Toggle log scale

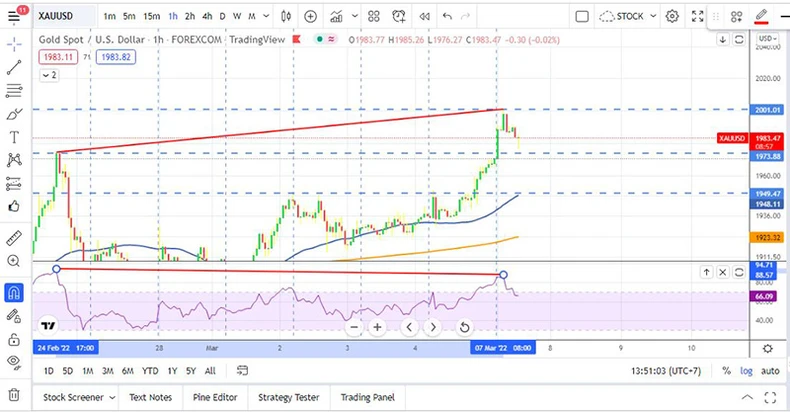(746, 371)
